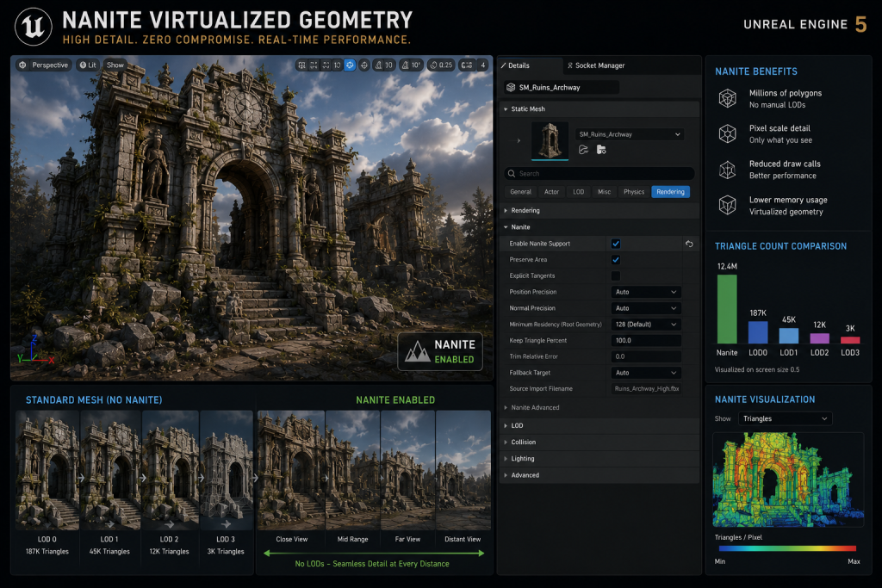Image resolution: width=882 pixels, height=588 pixels.
Task: Switch to the Socket Manager tab
Action: click(596, 65)
